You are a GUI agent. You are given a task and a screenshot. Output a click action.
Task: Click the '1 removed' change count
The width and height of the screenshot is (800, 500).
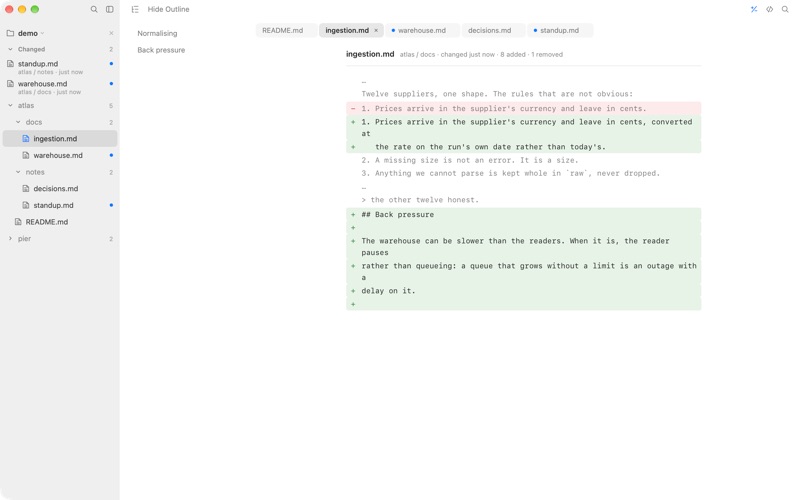pos(547,55)
